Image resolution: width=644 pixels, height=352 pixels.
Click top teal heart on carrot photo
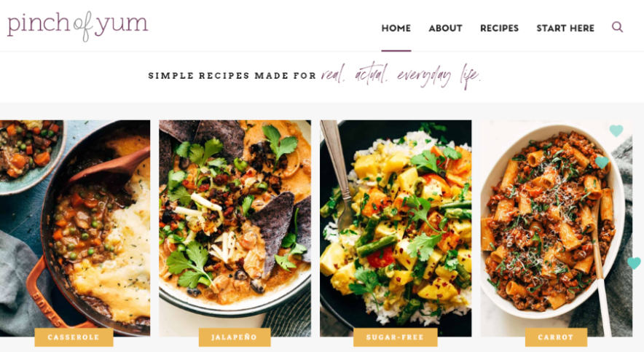tap(616, 130)
